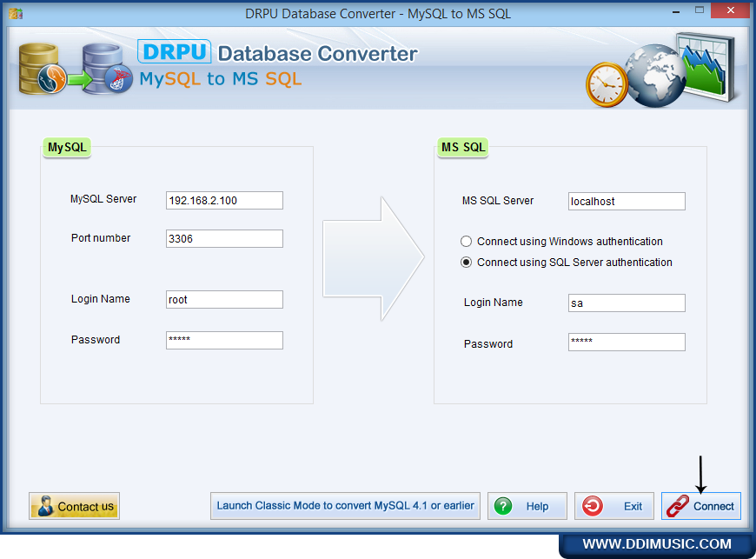Click the 'Port number' label text
Viewport: 756px width, 559px height.
click(x=101, y=238)
